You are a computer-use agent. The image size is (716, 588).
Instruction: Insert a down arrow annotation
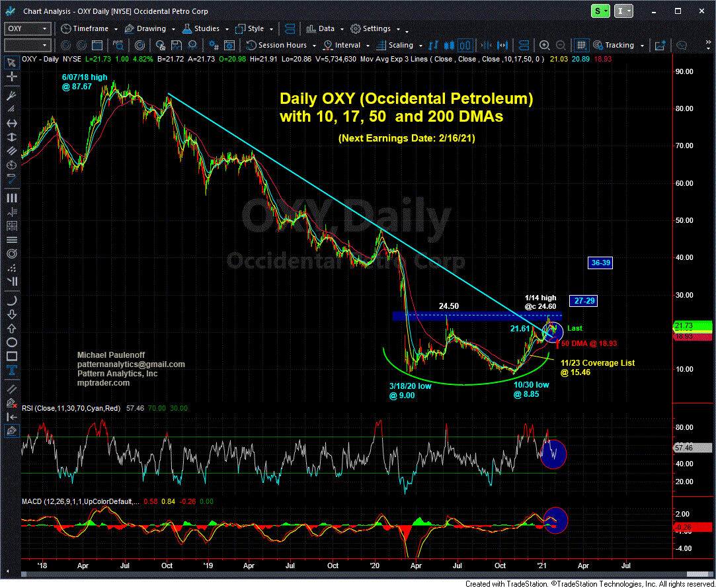coord(12,314)
